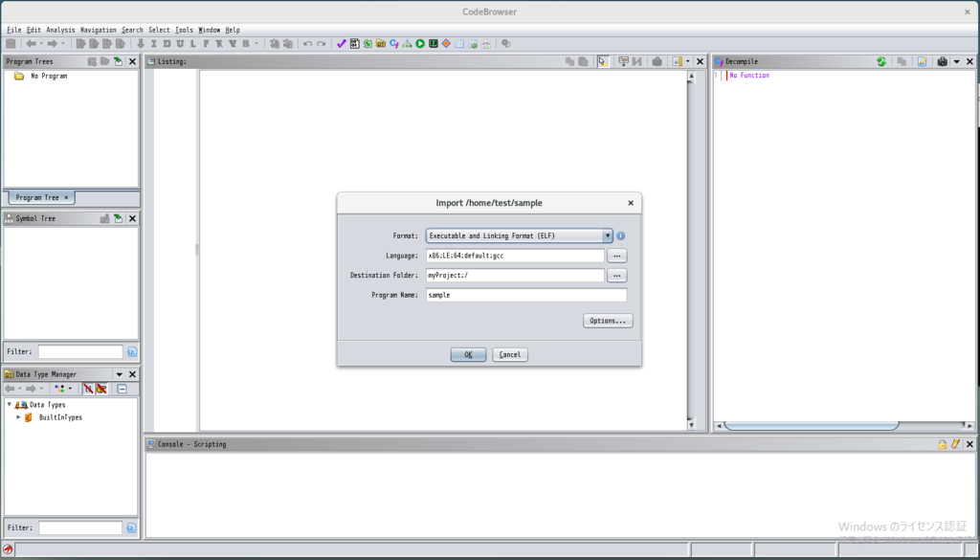
Task: Click the Save toolbar icon
Action: (x=11, y=44)
